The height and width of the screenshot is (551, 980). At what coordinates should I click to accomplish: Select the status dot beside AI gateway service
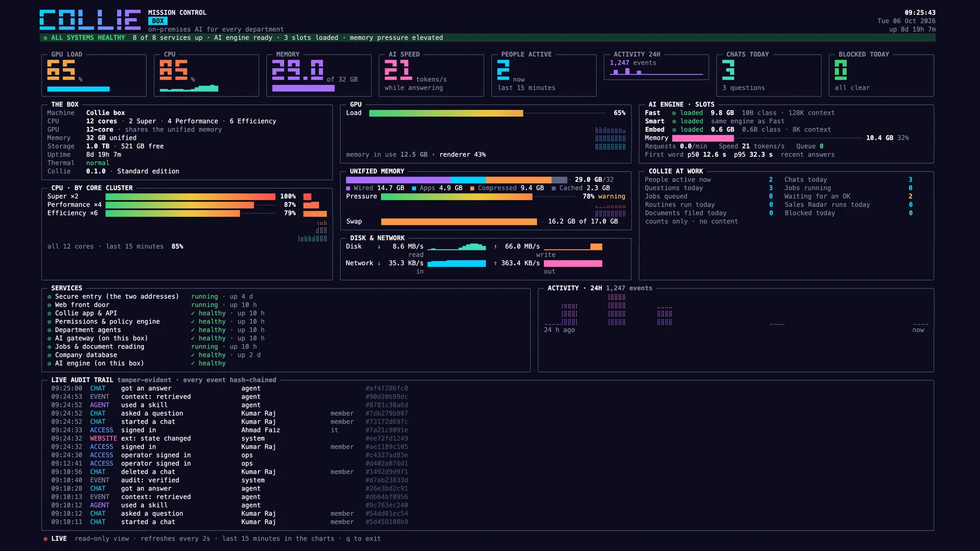pyautogui.click(x=50, y=339)
